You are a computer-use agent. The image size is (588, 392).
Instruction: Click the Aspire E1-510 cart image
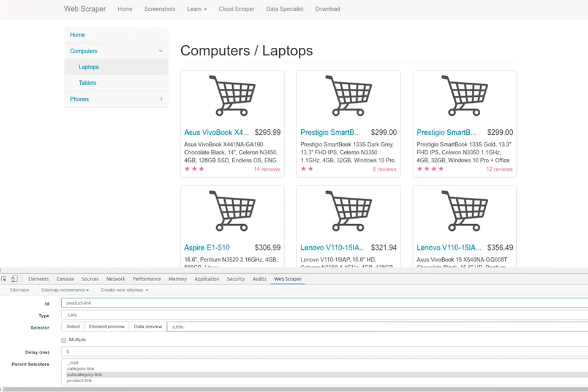coord(232,211)
